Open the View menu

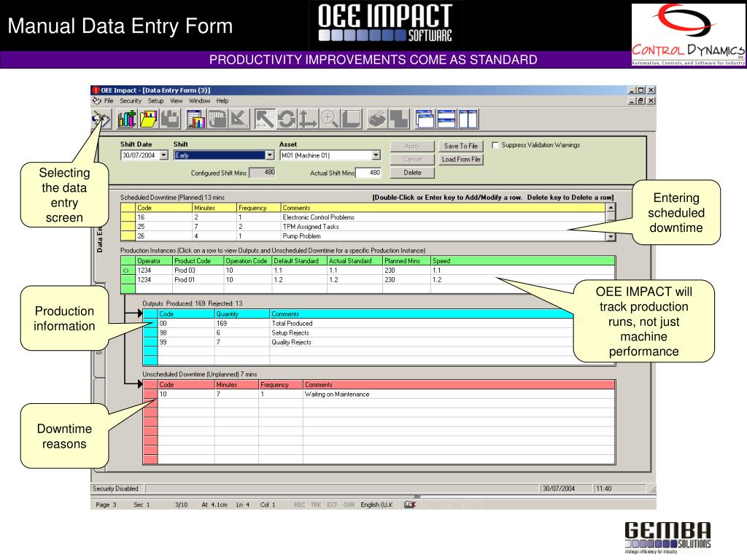coord(177,101)
